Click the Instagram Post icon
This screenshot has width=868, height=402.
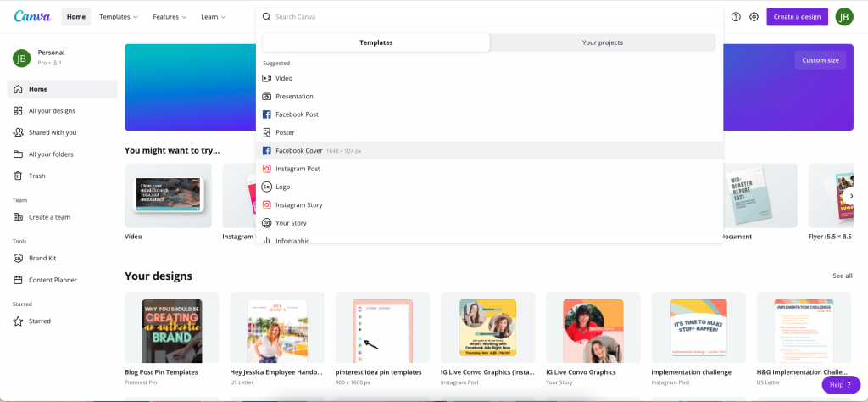[x=267, y=169]
